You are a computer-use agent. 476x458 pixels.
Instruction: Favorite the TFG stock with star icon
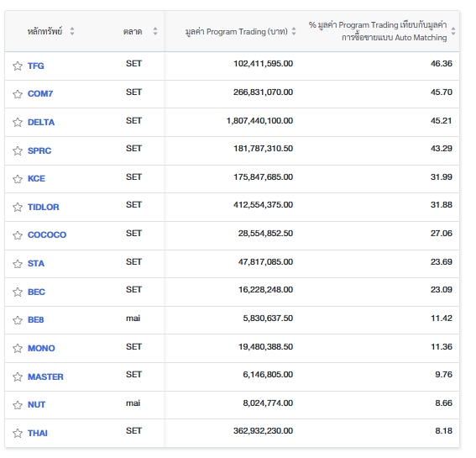pos(18,66)
